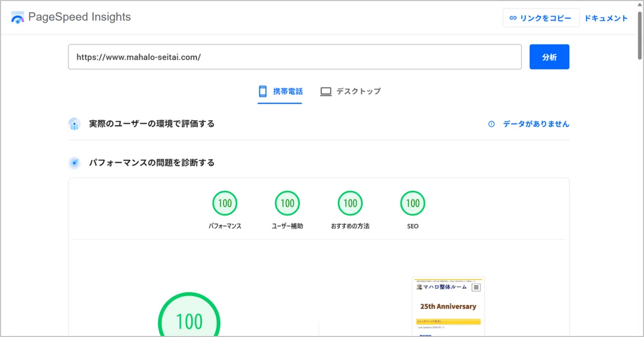This screenshot has height=337, width=644.
Task: Switch to the デスクトップ tab
Action: (x=350, y=91)
